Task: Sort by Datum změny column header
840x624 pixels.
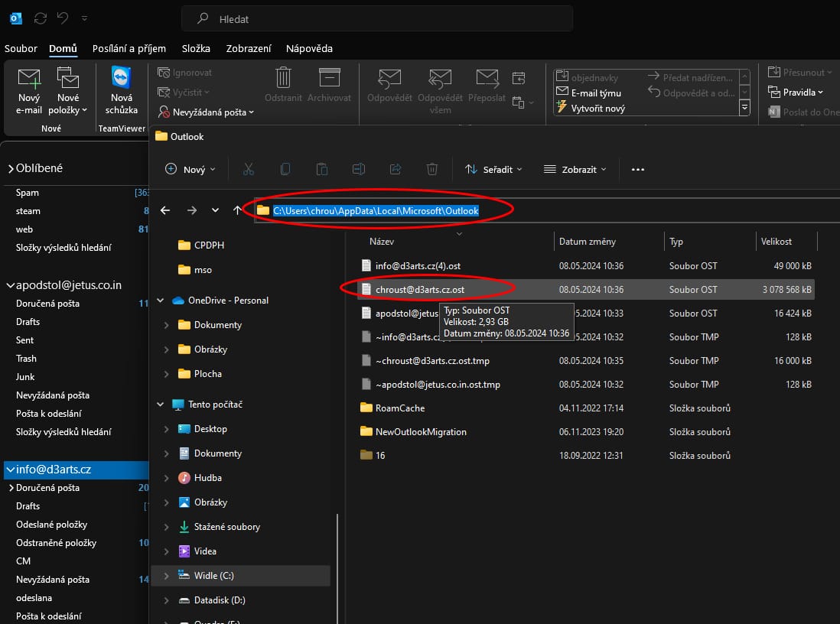Action: pyautogui.click(x=587, y=242)
